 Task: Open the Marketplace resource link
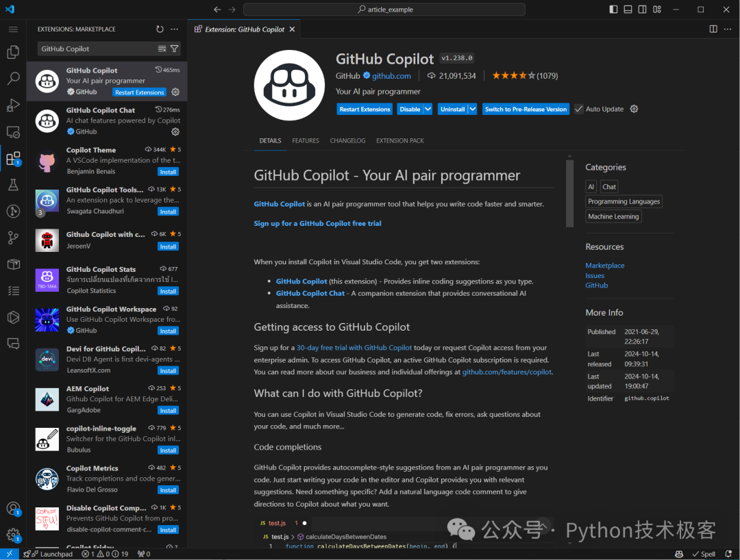coord(604,266)
